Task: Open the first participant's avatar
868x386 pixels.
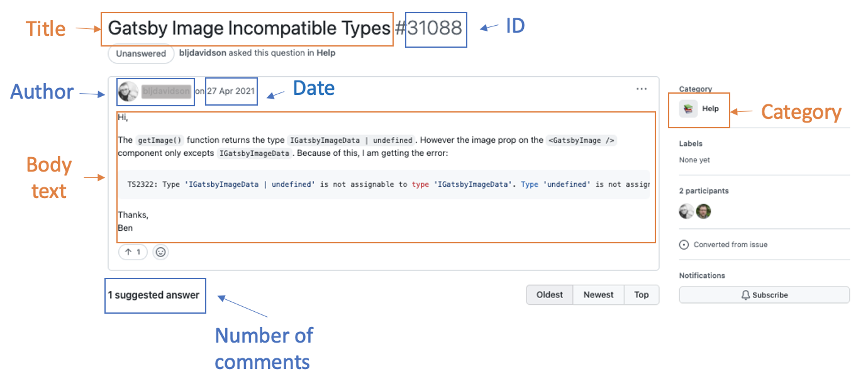Action: click(686, 211)
